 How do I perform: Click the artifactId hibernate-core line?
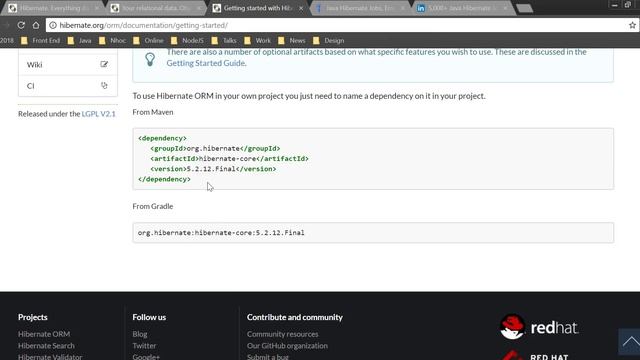pos(229,159)
